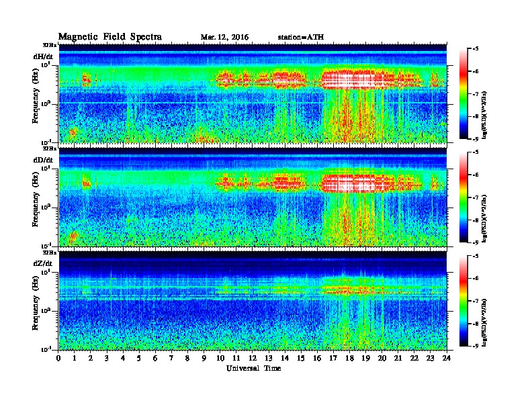Click hour "3" on the time axis
Image resolution: width=532 pixels, height=411 pixels.
(x=107, y=358)
